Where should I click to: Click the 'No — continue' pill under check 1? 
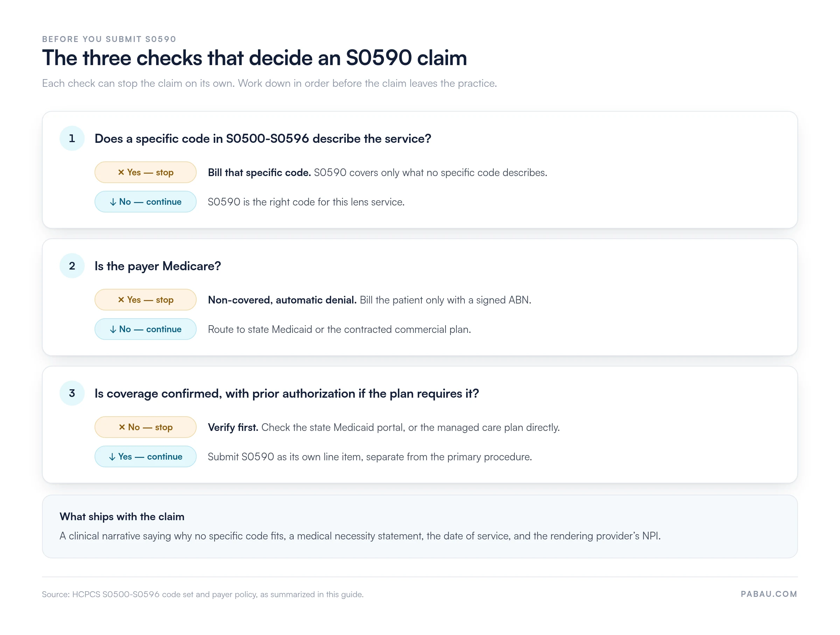point(146,202)
